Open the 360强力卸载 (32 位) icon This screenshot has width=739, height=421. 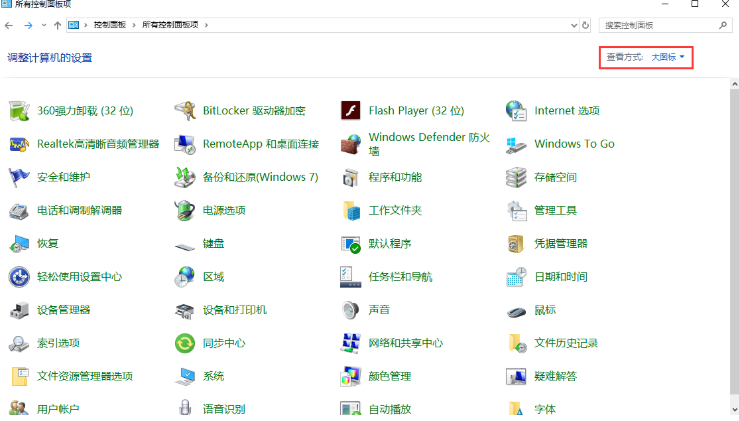coord(19,111)
